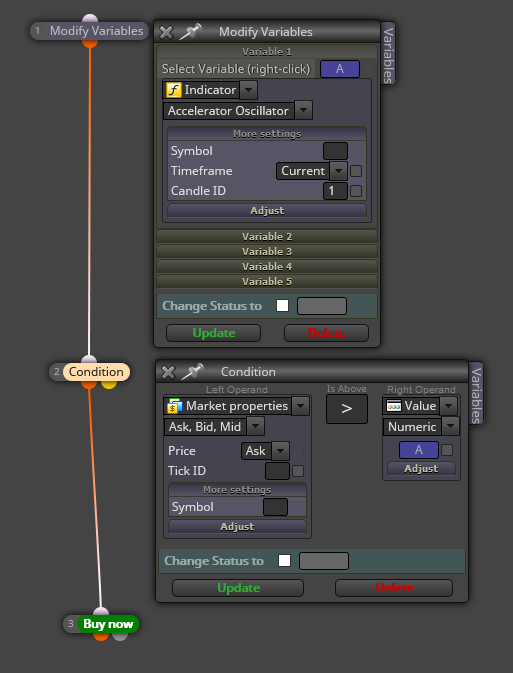Toggle checkbox beside right operand variable A
Image resolution: width=513 pixels, height=673 pixels.
tap(447, 450)
